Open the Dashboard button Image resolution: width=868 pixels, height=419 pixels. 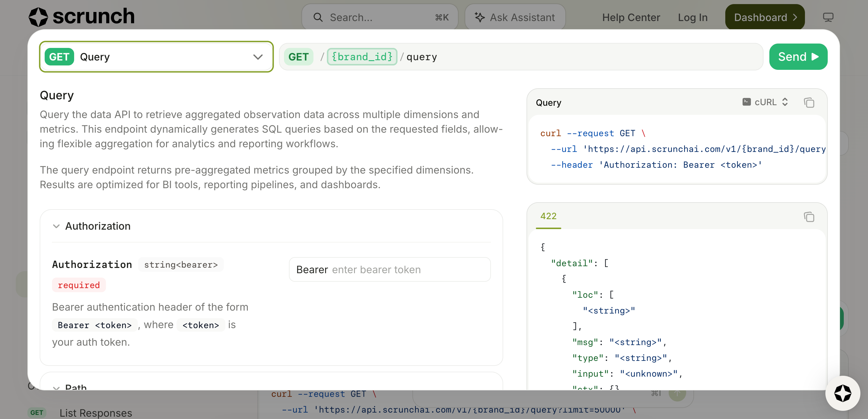(x=765, y=17)
